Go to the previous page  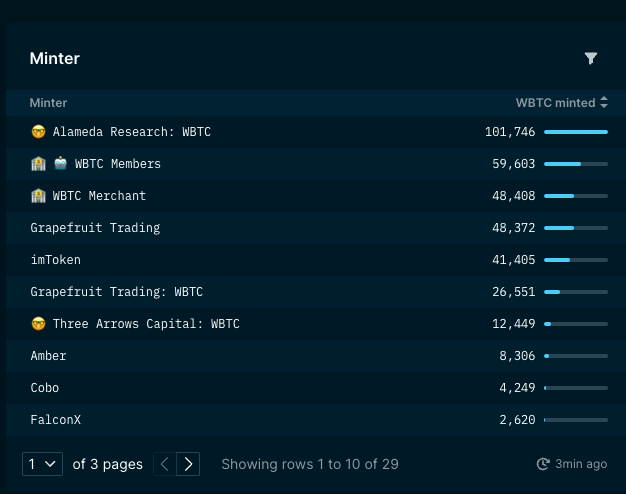click(165, 464)
